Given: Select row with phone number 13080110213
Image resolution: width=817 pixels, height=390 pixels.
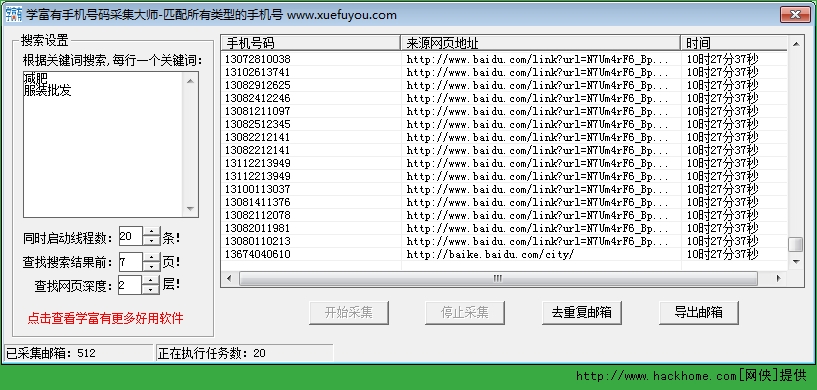Looking at the screenshot, I should [504, 241].
